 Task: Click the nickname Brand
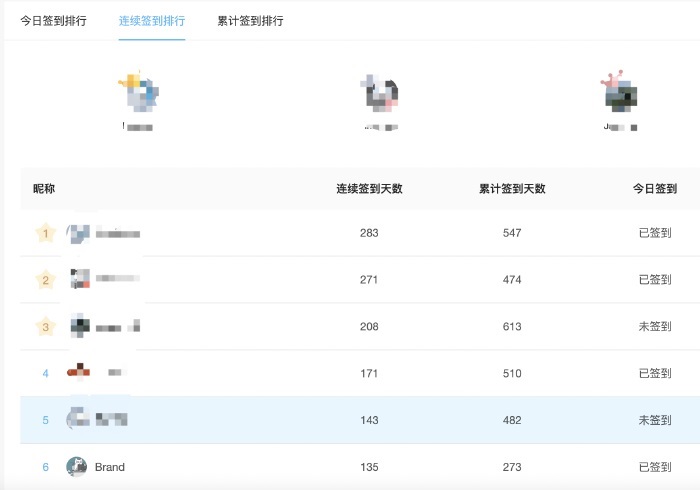(110, 467)
